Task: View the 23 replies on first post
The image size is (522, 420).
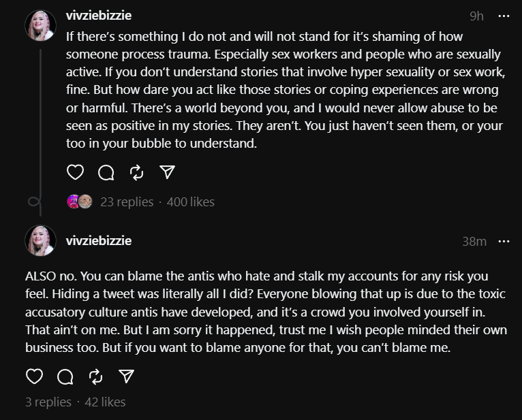Action: pos(127,202)
